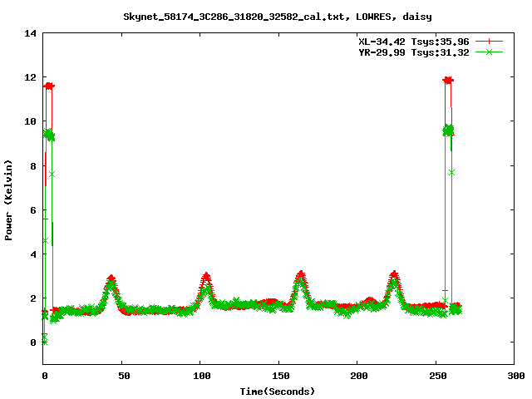Click the Time(Seconds) x-axis label
Image resolution: width=532 pixels, height=399 pixels.
click(x=278, y=392)
